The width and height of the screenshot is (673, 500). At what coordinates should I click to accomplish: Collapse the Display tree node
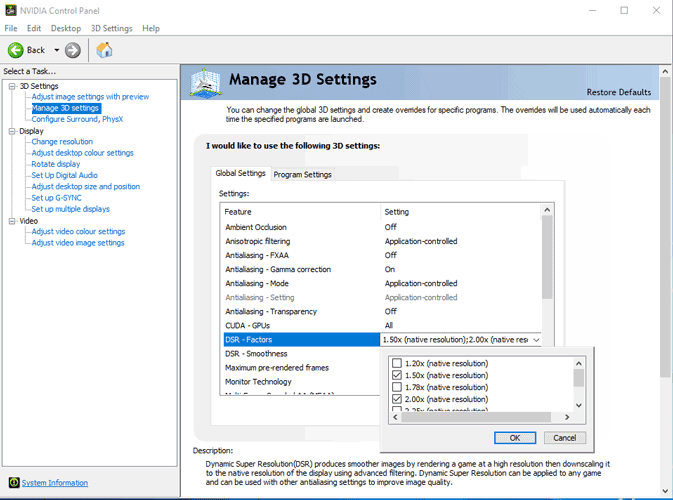point(11,131)
